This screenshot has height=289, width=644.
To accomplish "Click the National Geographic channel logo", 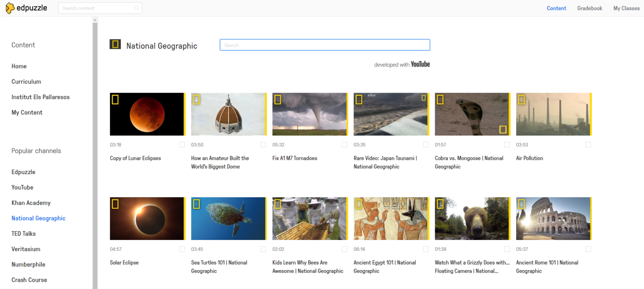I will coord(115,44).
